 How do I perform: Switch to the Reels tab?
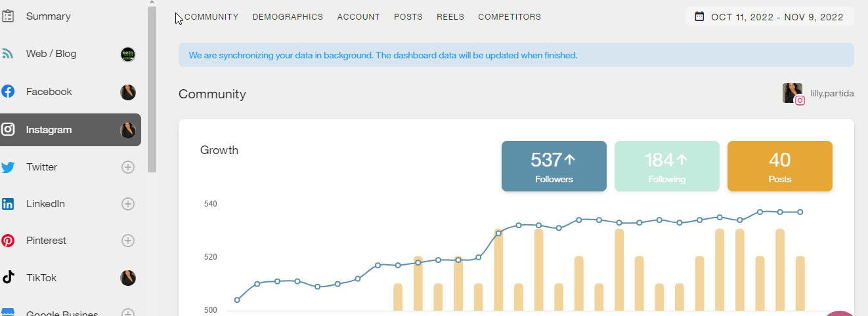tap(450, 17)
